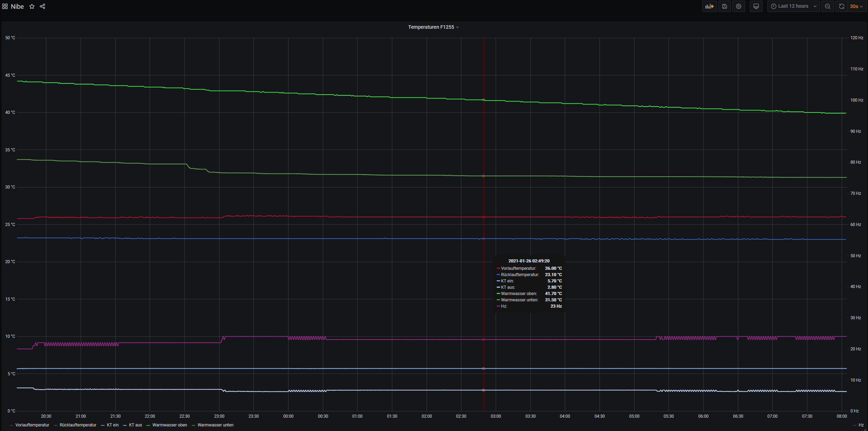Click the tooltip timestamp 2021-01-26 02:49:20
The image size is (868, 431).
(529, 261)
